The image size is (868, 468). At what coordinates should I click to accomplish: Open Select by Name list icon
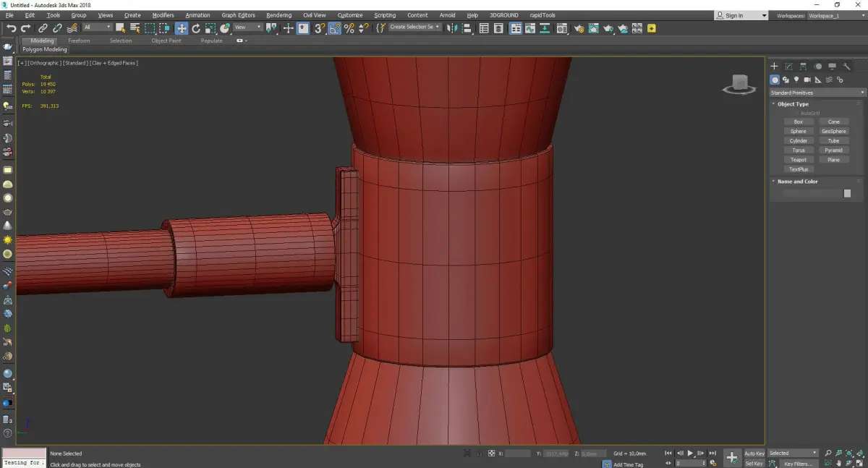pos(135,28)
